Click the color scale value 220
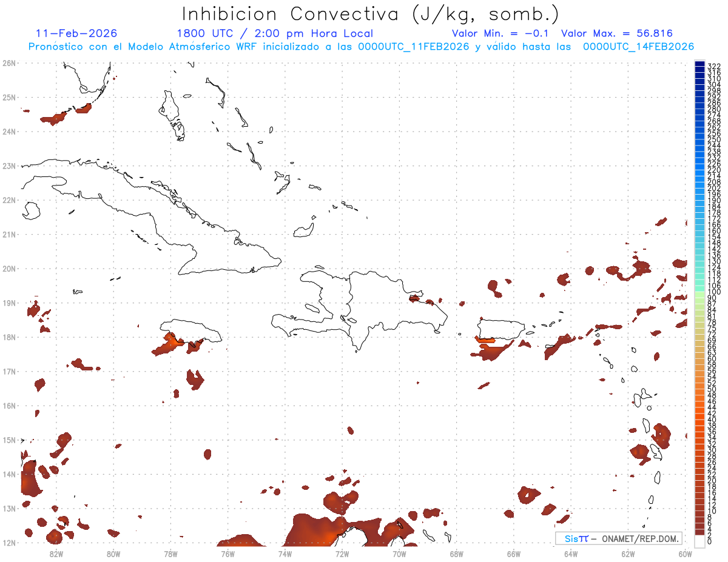The image size is (728, 562). 713,170
